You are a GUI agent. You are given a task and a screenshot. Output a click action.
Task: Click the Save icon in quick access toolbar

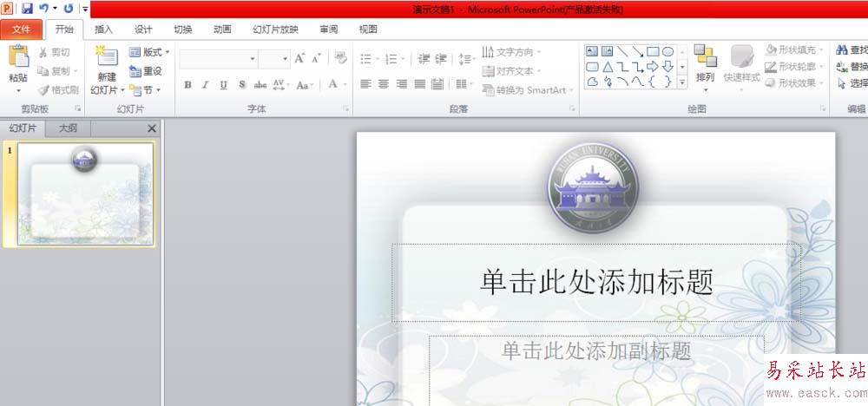(x=27, y=9)
